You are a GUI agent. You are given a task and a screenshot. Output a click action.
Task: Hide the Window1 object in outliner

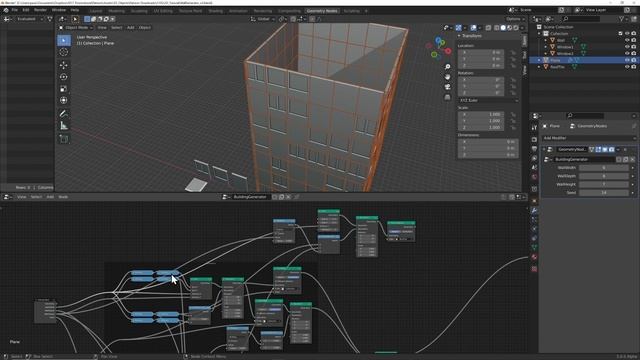point(627,47)
